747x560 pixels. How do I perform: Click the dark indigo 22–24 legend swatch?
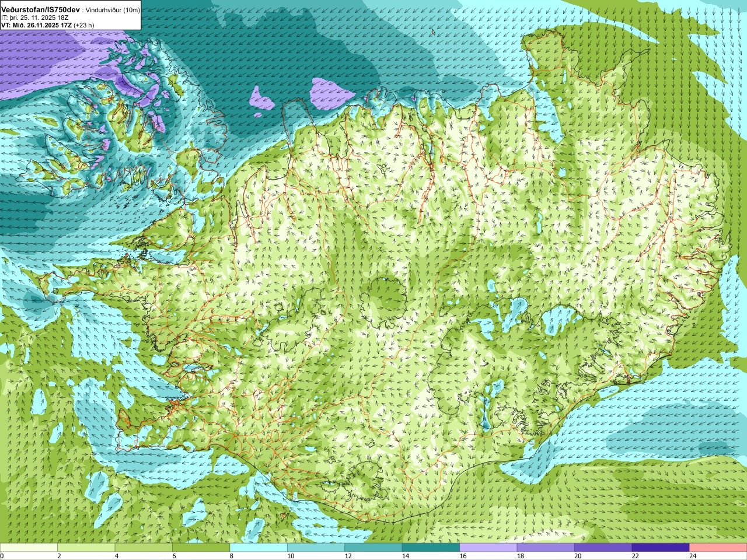click(x=661, y=548)
